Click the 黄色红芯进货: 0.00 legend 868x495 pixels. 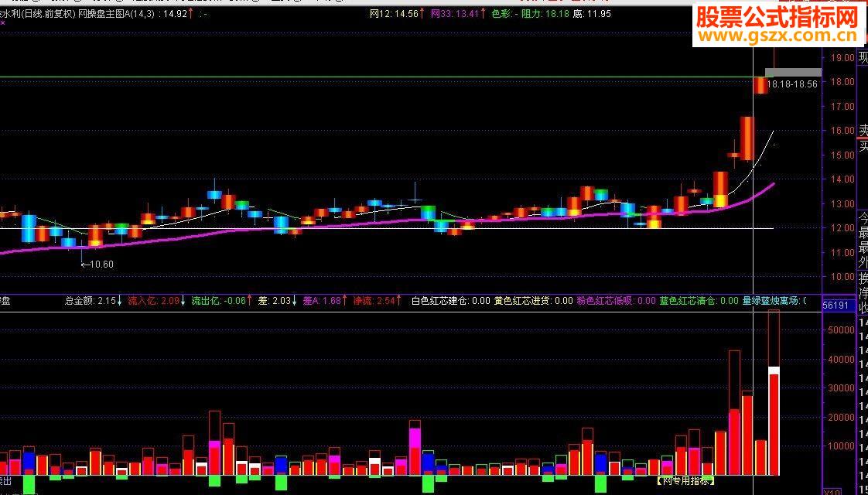pos(534,301)
